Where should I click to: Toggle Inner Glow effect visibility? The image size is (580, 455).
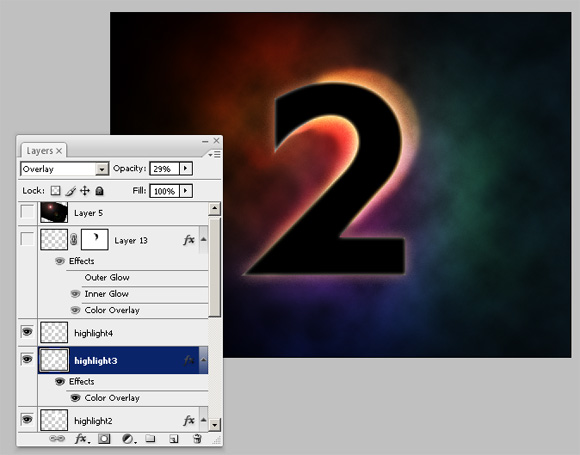[75, 294]
